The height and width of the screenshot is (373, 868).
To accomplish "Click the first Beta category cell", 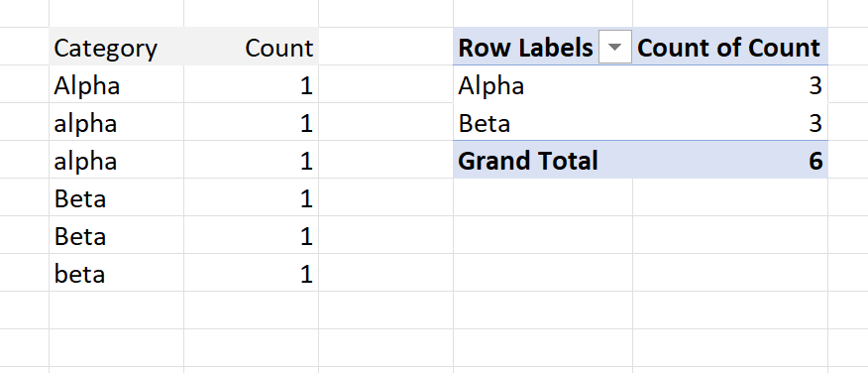I will tap(116, 197).
